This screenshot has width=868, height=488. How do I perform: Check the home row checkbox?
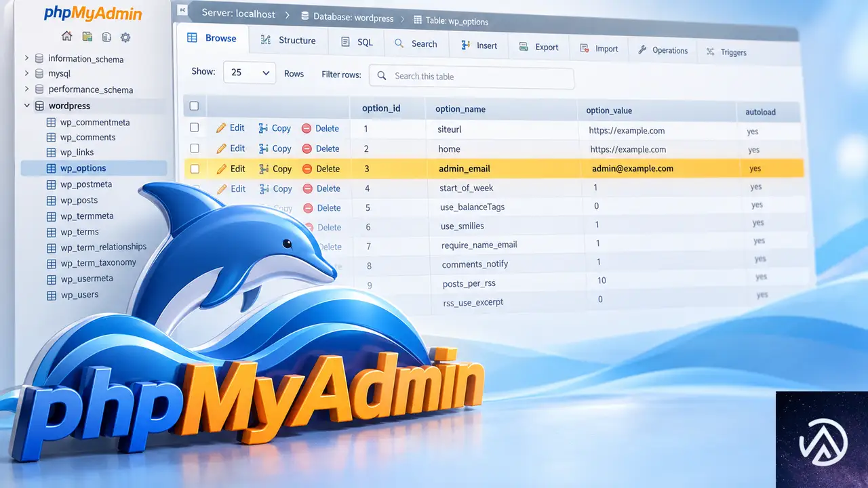pos(195,148)
